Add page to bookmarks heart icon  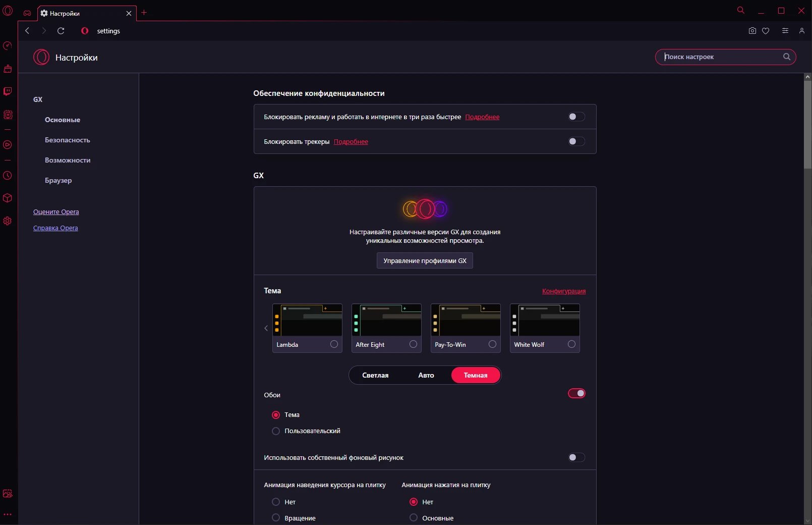coord(766,31)
